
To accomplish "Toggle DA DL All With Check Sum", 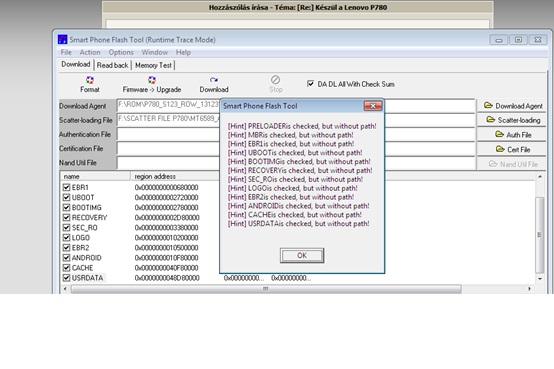I will [310, 84].
